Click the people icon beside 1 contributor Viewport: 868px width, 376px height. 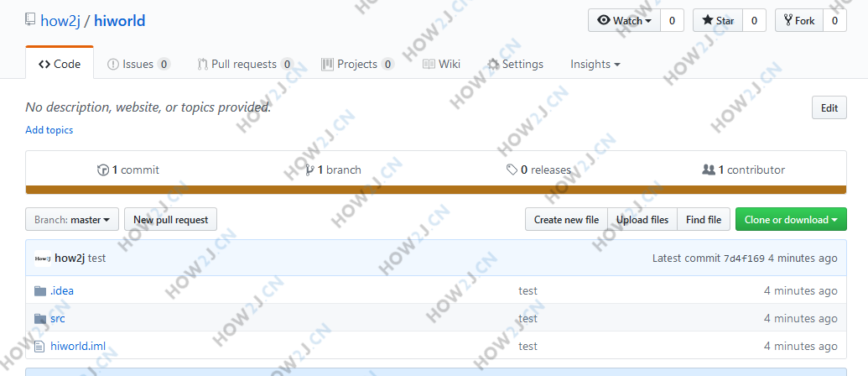(x=709, y=170)
